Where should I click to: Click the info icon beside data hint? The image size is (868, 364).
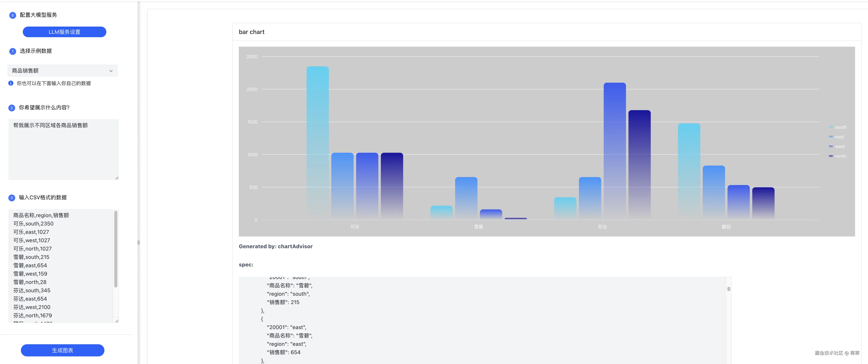[11, 83]
